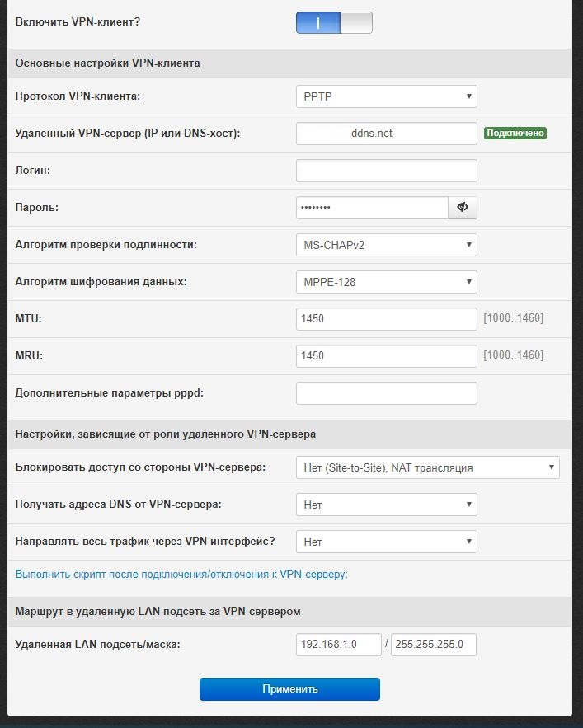Click the MRU value field

(386, 356)
